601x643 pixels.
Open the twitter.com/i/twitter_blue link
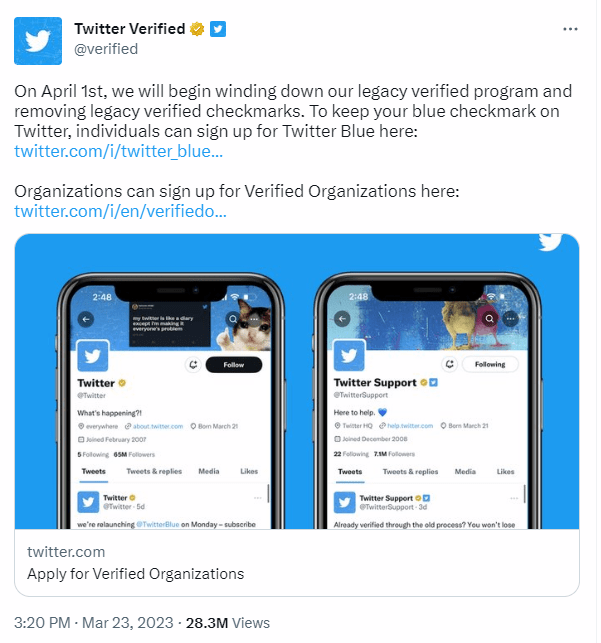click(118, 151)
